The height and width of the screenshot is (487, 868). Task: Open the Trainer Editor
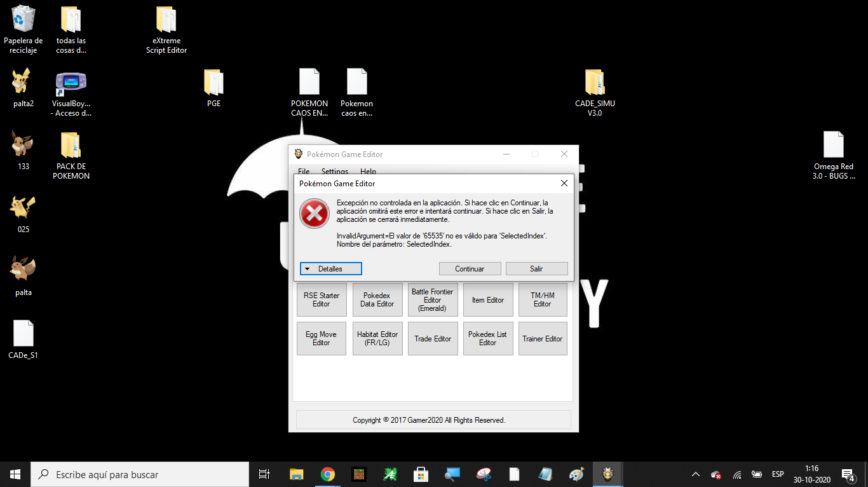pyautogui.click(x=542, y=338)
